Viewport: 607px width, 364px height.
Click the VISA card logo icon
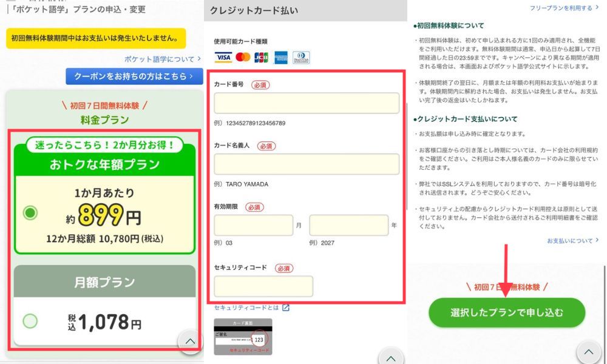point(223,58)
